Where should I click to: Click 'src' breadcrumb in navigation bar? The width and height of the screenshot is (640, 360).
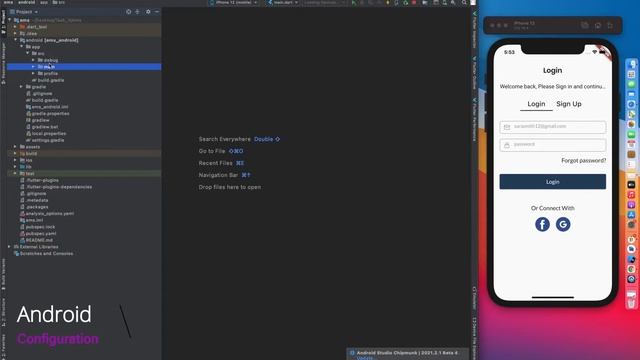coord(58,2)
